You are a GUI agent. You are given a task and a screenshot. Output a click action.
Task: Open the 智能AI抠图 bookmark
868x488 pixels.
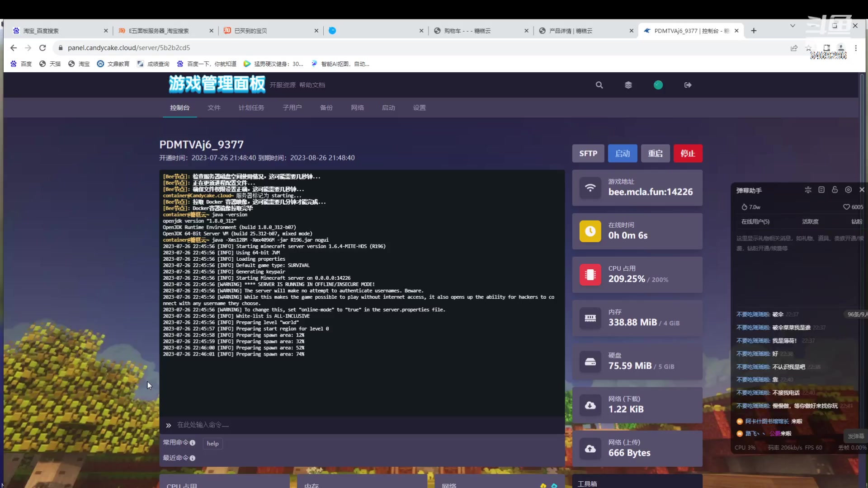click(x=340, y=64)
